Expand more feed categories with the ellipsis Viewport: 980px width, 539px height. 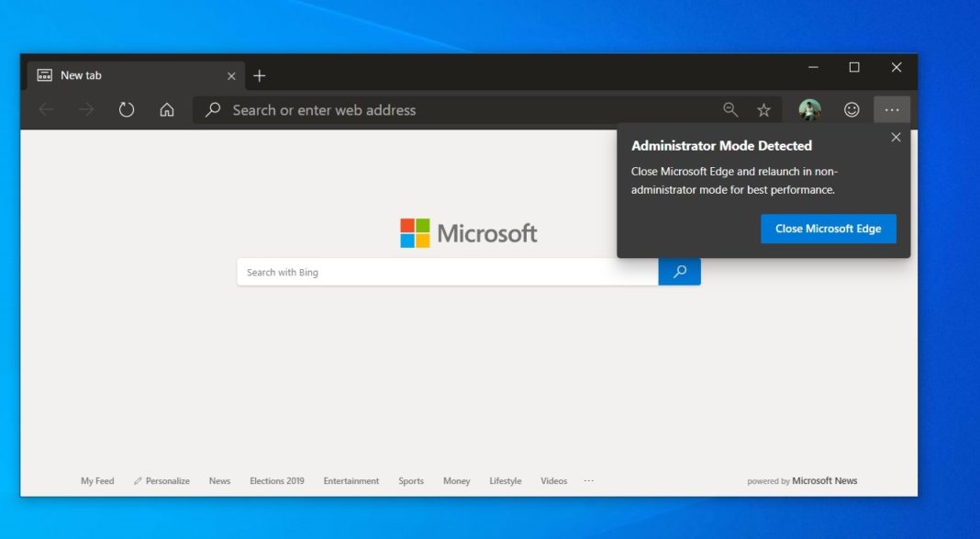click(588, 480)
